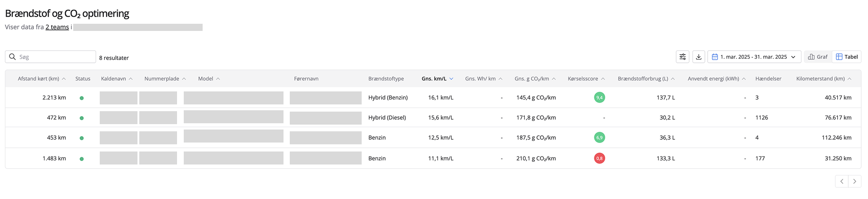Open the column filter settings icon

click(x=682, y=57)
